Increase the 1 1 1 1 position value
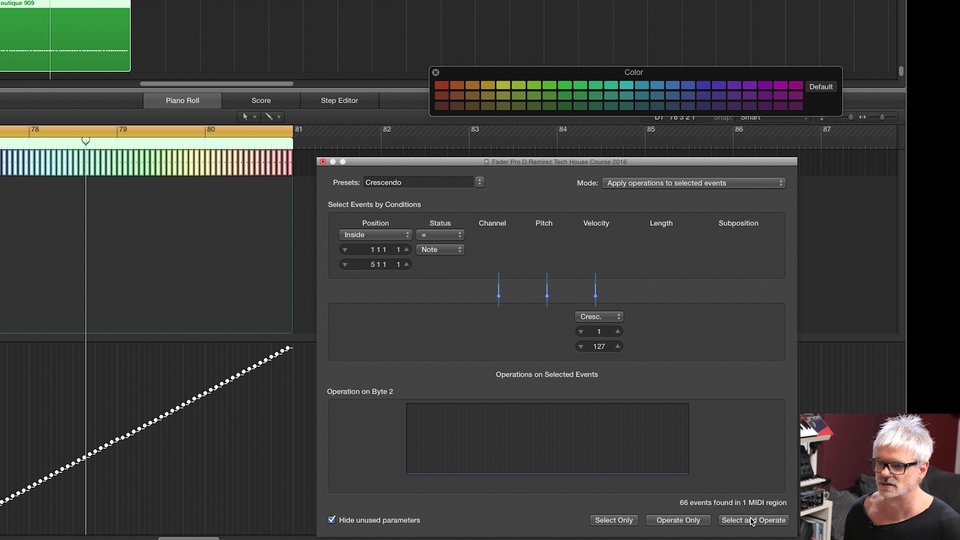 (x=406, y=250)
